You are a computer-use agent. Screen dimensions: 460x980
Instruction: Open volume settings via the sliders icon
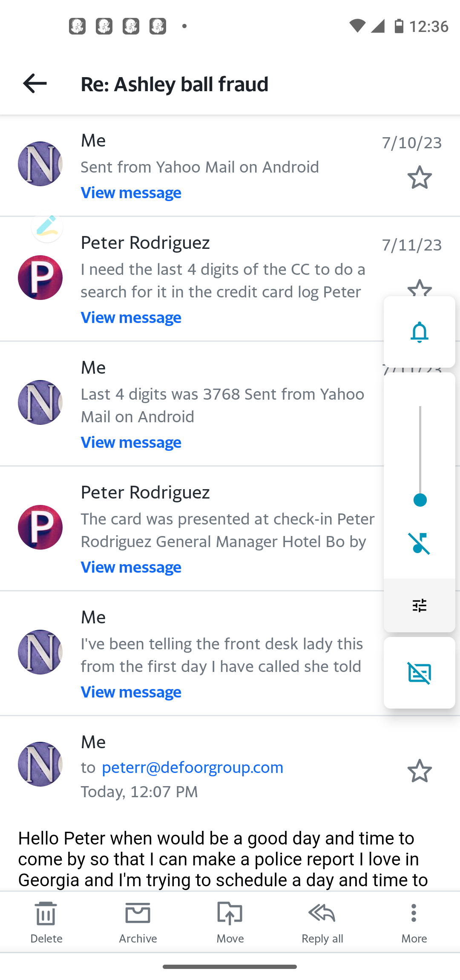(420, 605)
